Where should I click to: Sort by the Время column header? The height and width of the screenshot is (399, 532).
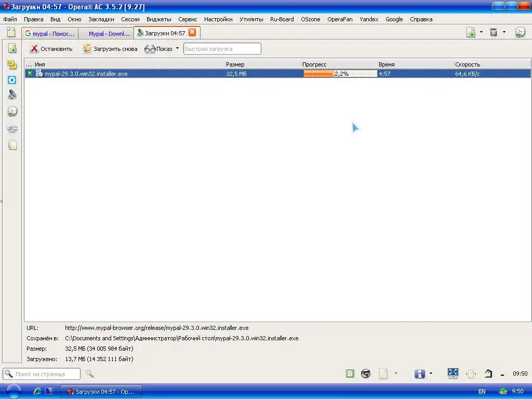tap(416, 64)
